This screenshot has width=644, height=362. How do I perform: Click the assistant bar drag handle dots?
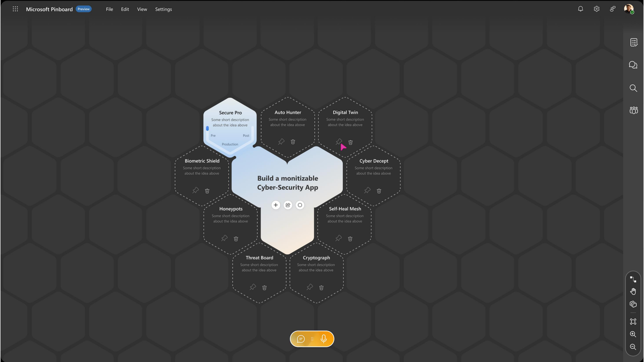pyautogui.click(x=312, y=339)
